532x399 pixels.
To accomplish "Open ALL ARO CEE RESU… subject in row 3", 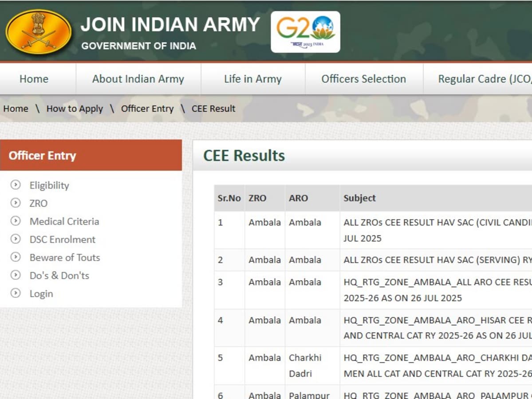I will [437, 290].
